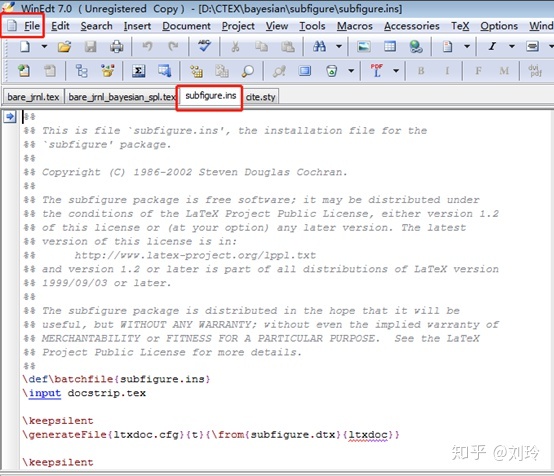Click the \generateFile{ltxdoc.cfg} line

click(x=211, y=435)
